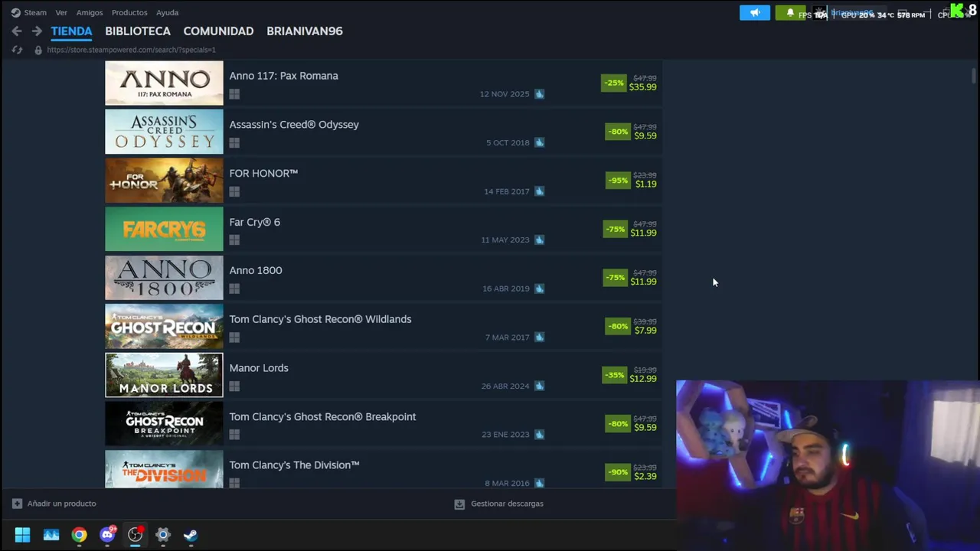Open the Ver menu
980x551 pixels.
(61, 12)
